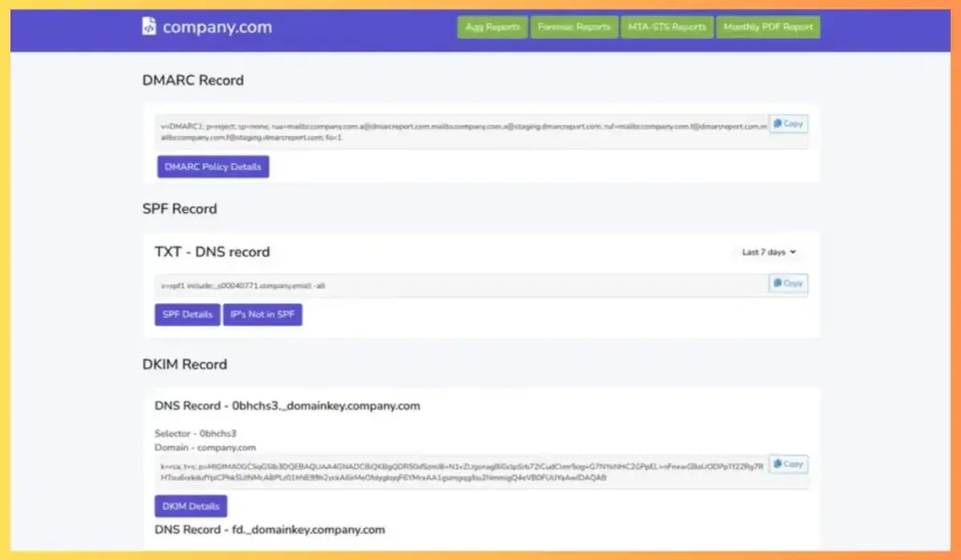961x560 pixels.
Task: Show IP's Not in SPF
Action: [x=263, y=314]
